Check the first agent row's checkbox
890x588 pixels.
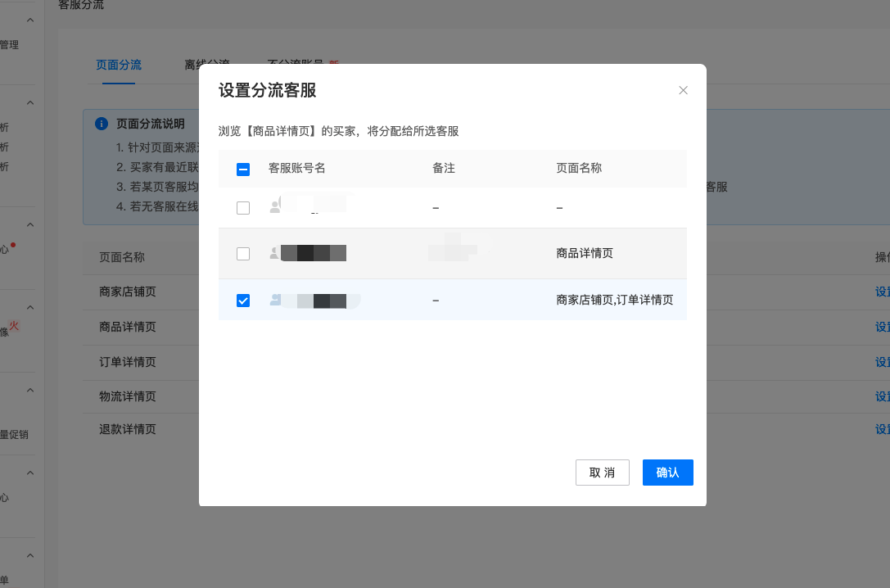pyautogui.click(x=243, y=208)
